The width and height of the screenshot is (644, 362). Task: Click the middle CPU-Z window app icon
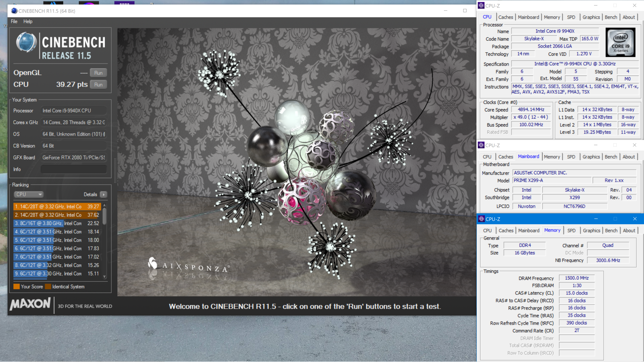tap(481, 145)
